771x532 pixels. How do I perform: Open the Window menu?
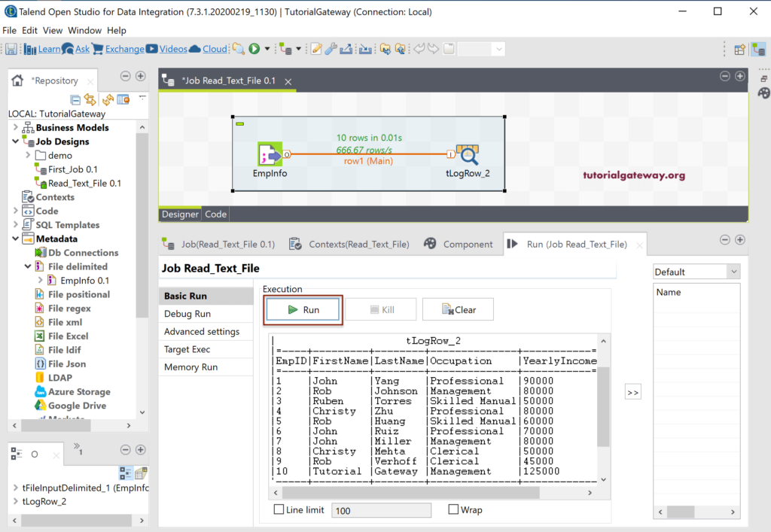tap(84, 30)
